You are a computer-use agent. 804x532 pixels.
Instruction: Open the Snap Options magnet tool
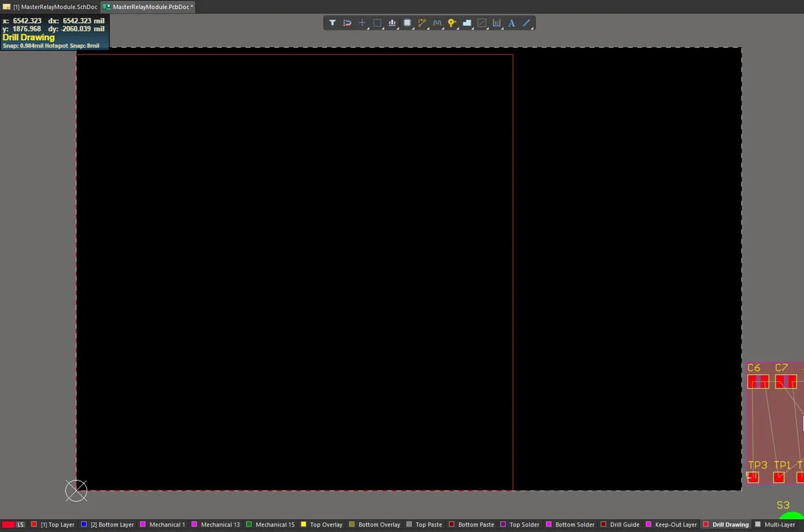click(347, 23)
